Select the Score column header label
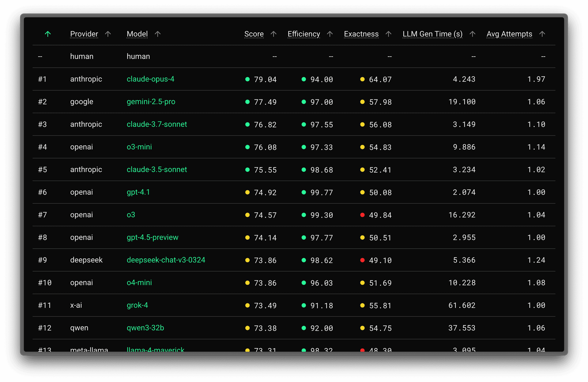This screenshot has width=588, height=382. (254, 34)
